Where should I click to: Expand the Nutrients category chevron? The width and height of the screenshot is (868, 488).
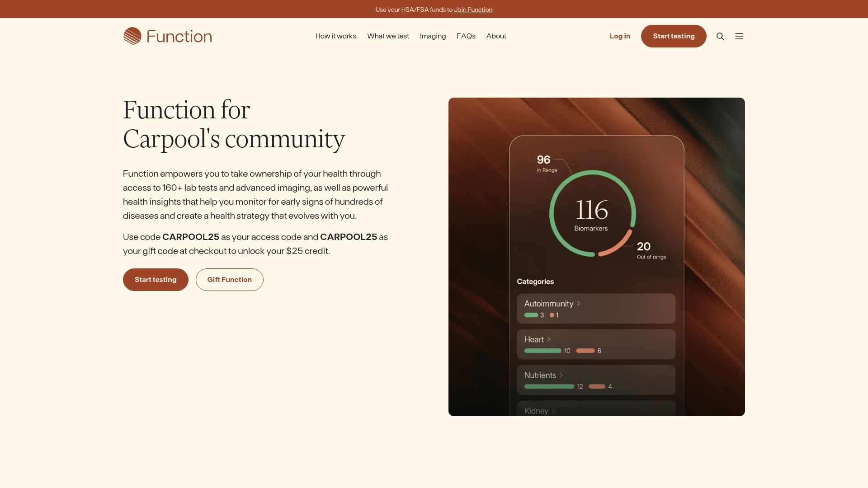pyautogui.click(x=561, y=375)
